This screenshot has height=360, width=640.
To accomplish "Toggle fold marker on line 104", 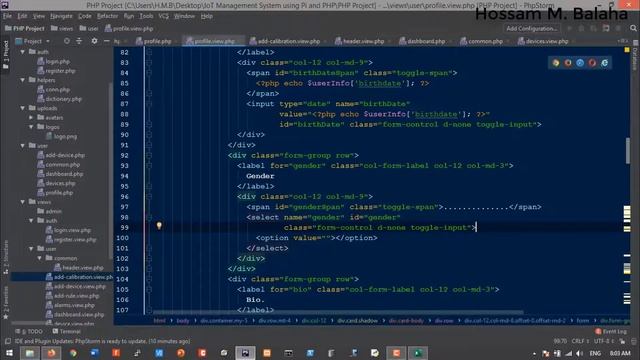I will click(149, 279).
